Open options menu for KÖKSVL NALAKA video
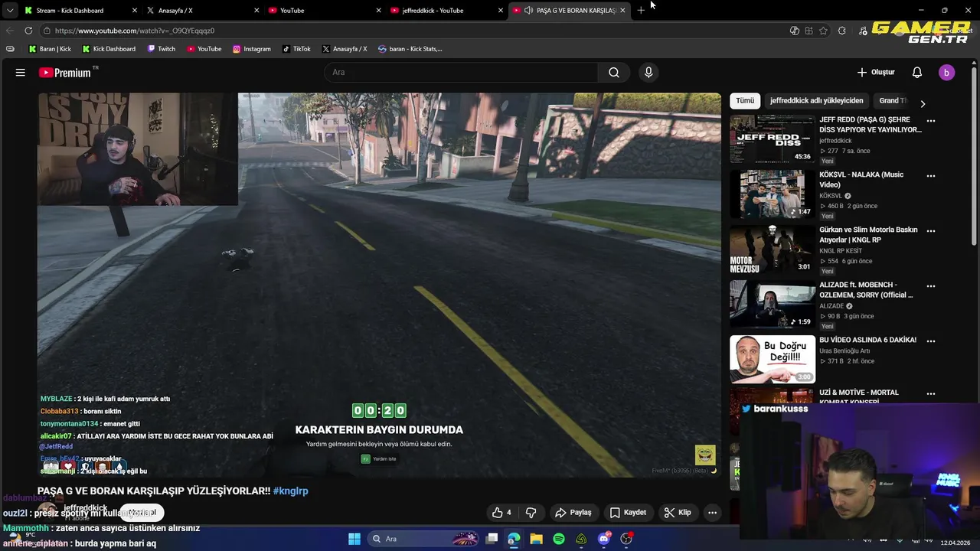980x551 pixels. pyautogui.click(x=931, y=176)
